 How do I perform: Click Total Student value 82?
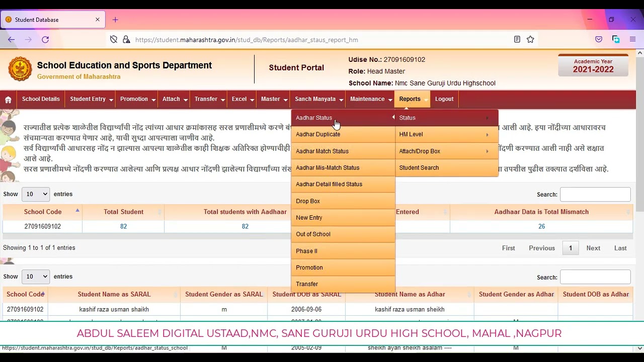123,226
